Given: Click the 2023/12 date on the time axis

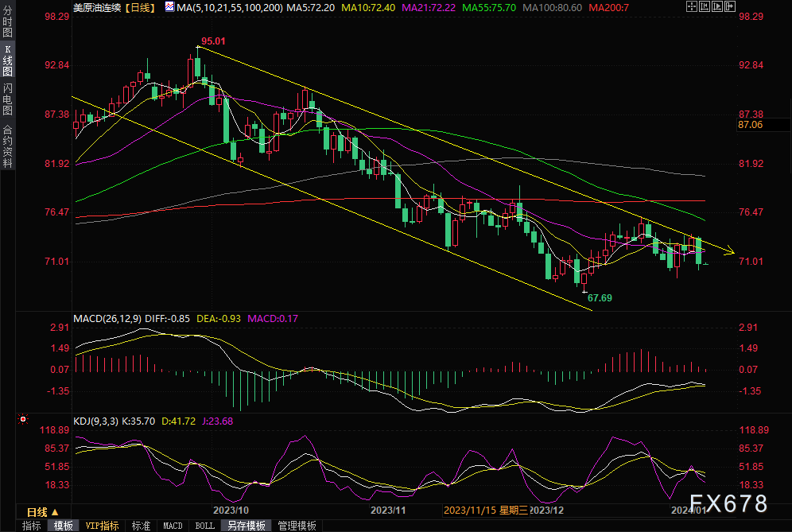Looking at the screenshot, I should click(546, 511).
